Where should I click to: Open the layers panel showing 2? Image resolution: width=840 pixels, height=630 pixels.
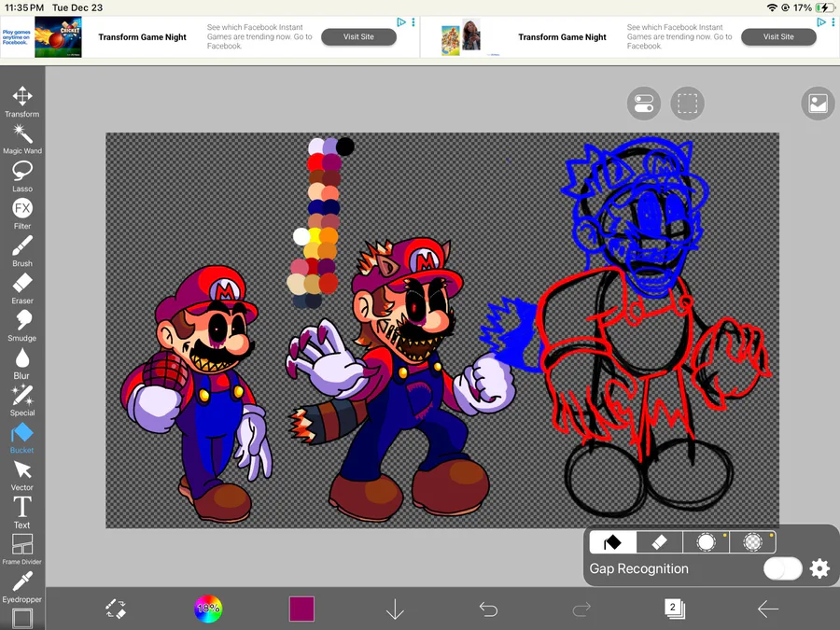(675, 609)
